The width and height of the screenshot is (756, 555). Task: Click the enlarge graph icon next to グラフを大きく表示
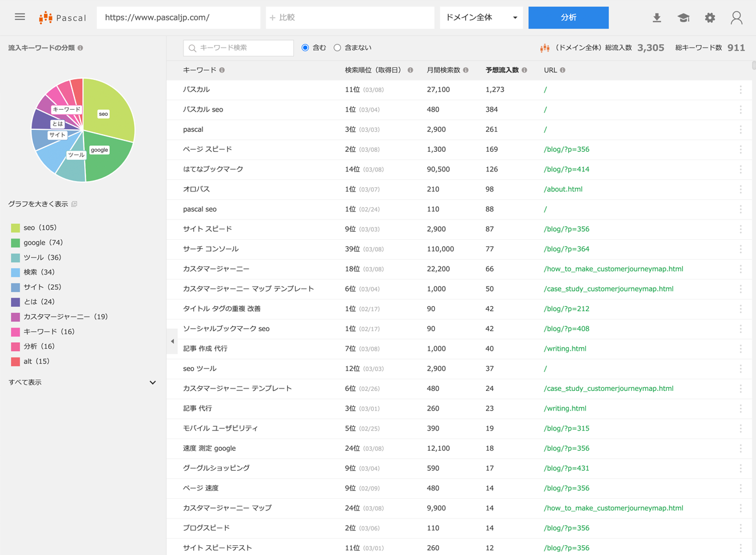pos(74,204)
